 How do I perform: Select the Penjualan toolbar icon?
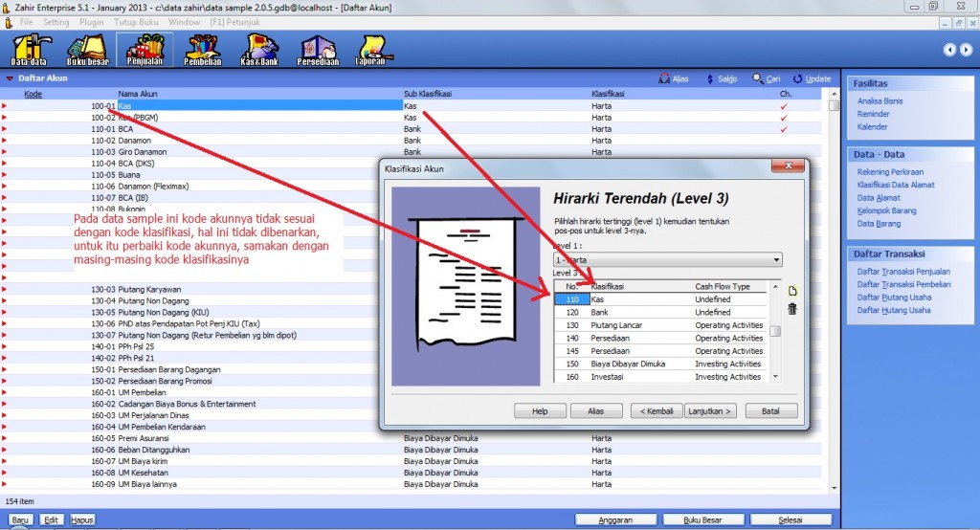click(145, 50)
